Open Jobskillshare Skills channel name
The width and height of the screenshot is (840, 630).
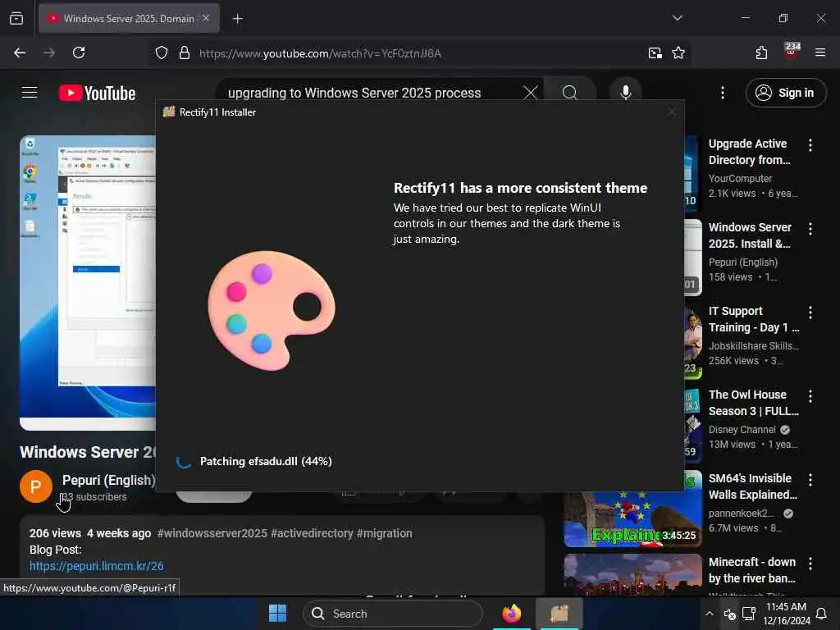point(753,346)
